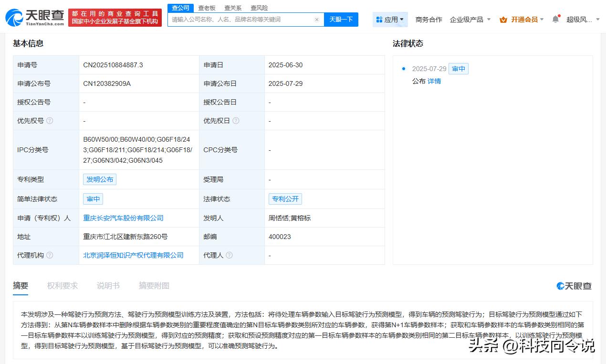Click the 受理局 label cell
Viewport: 606px width, 364px height.
(232, 179)
